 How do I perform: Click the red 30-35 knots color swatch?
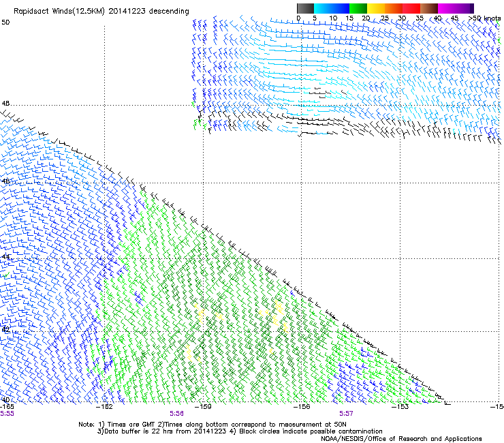(x=411, y=8)
